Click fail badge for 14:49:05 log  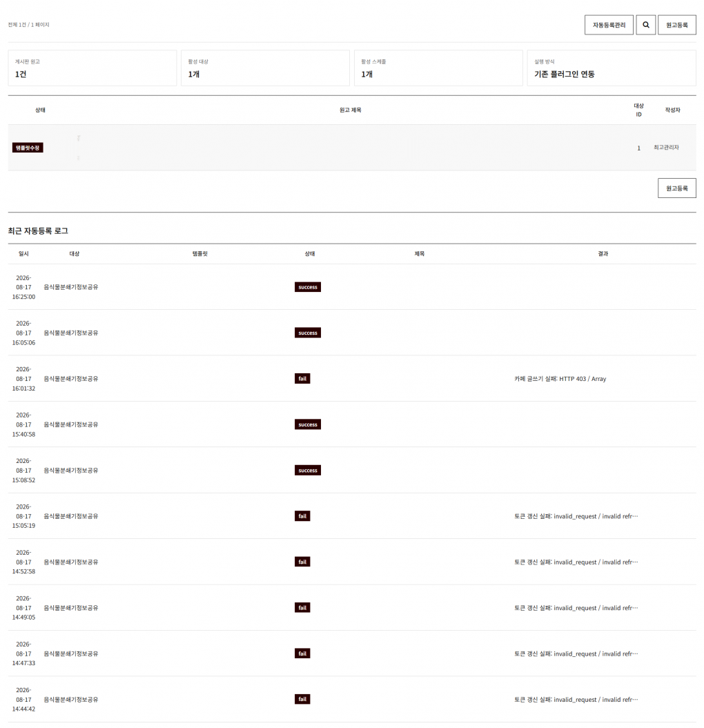(x=302, y=608)
